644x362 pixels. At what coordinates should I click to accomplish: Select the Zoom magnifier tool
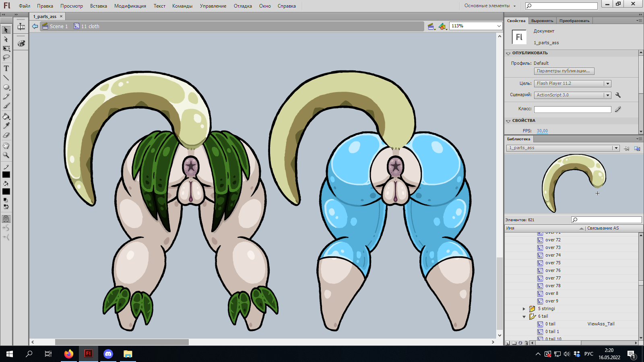[6, 155]
